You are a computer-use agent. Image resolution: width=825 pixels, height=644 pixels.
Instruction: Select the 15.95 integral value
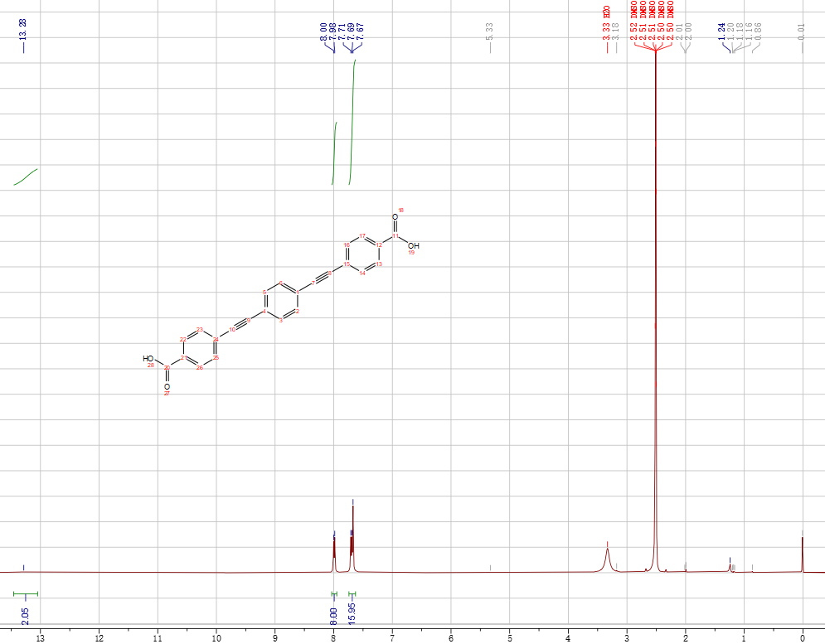(x=352, y=613)
